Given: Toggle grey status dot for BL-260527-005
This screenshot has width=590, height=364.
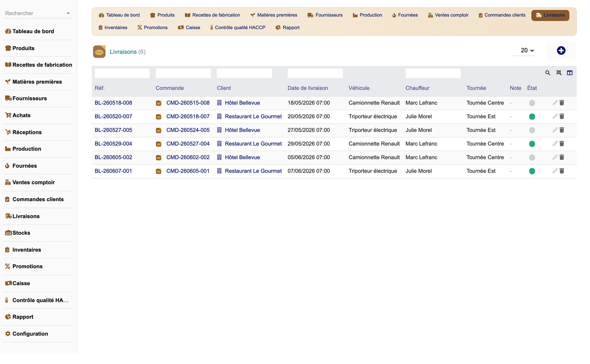Looking at the screenshot, I should pyautogui.click(x=532, y=130).
